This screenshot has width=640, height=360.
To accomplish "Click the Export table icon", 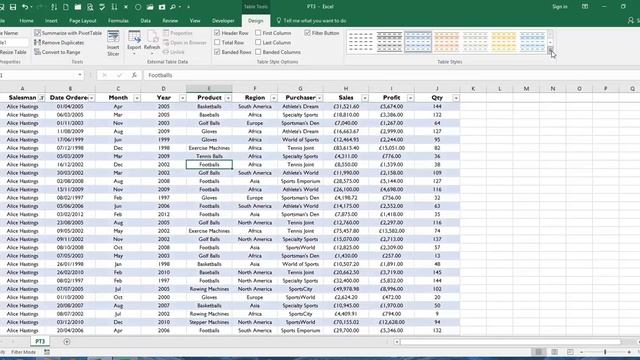I will click(x=134, y=42).
